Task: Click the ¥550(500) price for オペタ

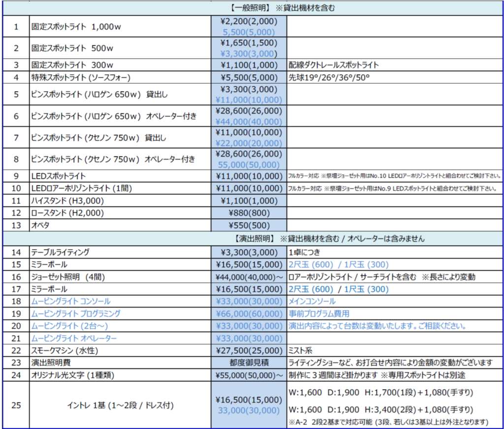Action: [x=249, y=225]
